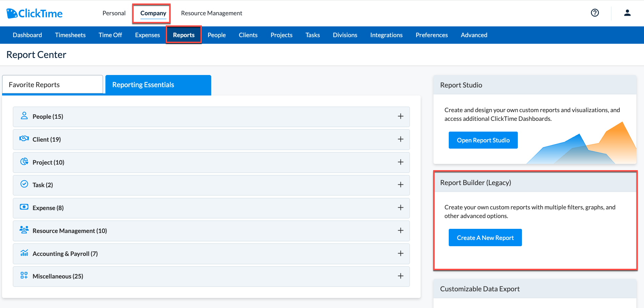Click the Resource Management (10) row label
This screenshot has width=644, height=308.
70,231
